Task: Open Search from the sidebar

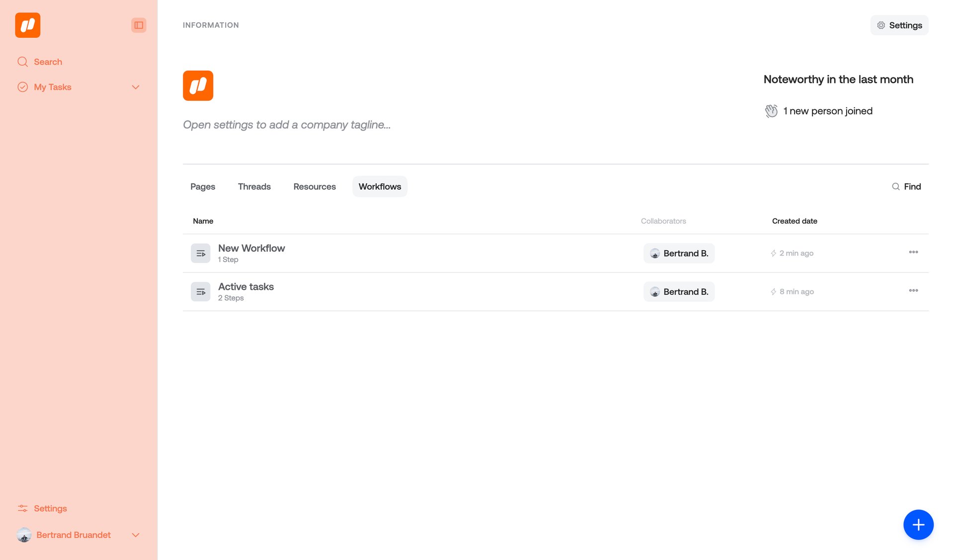Action: point(48,62)
